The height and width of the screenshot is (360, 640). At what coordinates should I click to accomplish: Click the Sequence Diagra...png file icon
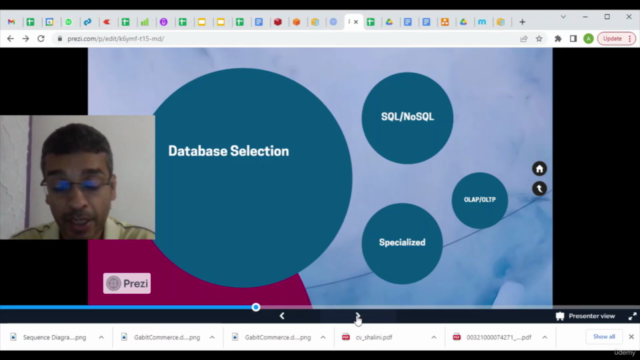click(13, 337)
